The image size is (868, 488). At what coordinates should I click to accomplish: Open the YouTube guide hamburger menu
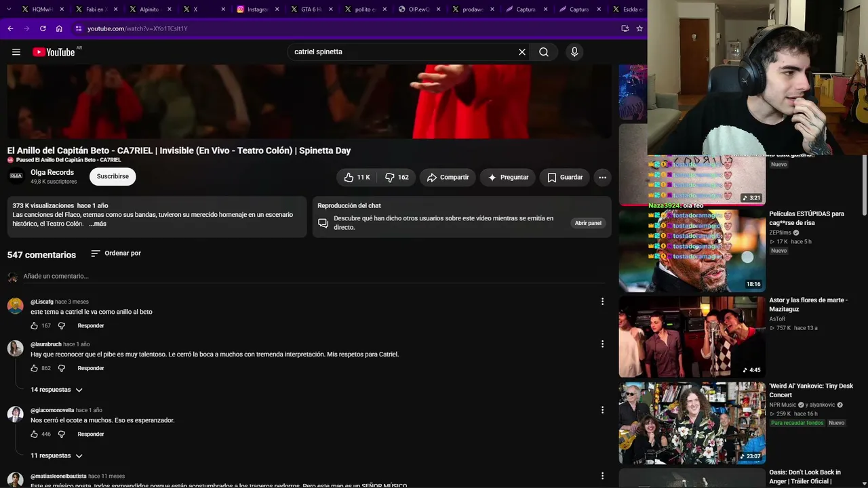[16, 52]
